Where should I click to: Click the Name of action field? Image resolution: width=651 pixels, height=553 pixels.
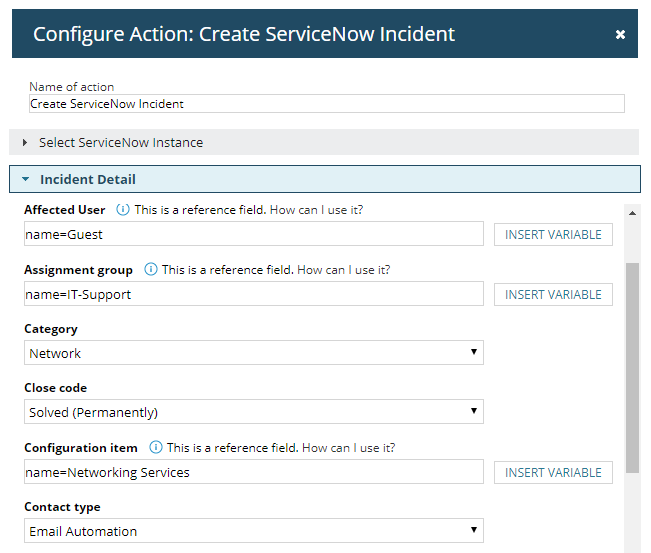tap(326, 104)
